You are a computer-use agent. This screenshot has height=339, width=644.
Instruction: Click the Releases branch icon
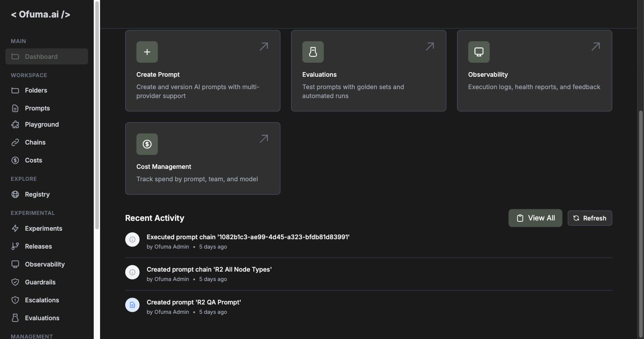click(x=15, y=246)
